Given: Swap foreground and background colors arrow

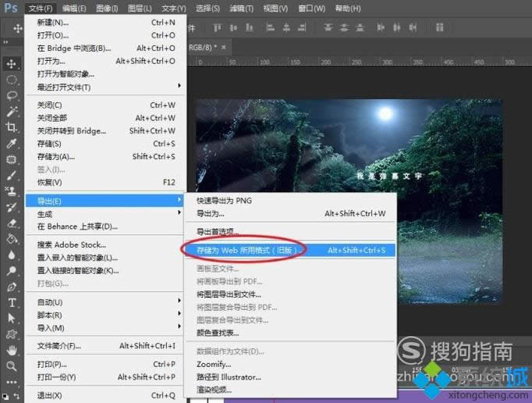Looking at the screenshot, I should [16, 396].
